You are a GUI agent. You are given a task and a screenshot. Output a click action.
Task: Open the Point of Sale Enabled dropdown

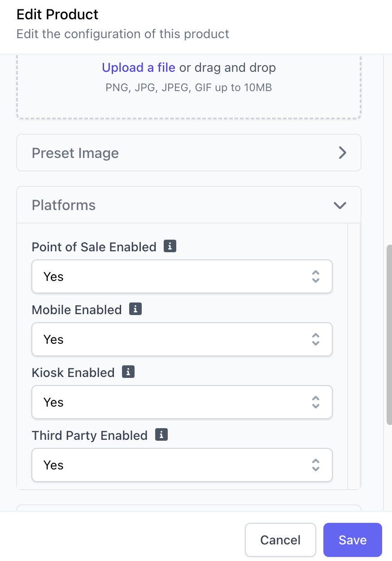click(x=182, y=276)
